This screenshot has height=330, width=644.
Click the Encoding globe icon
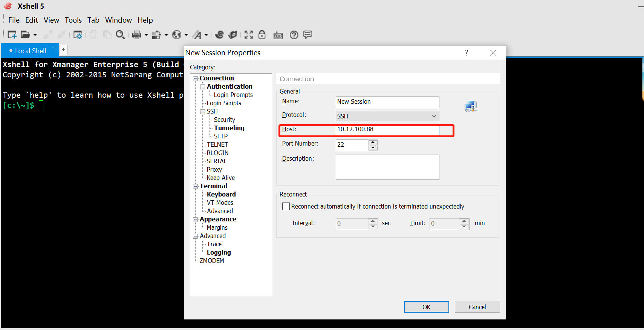177,35
